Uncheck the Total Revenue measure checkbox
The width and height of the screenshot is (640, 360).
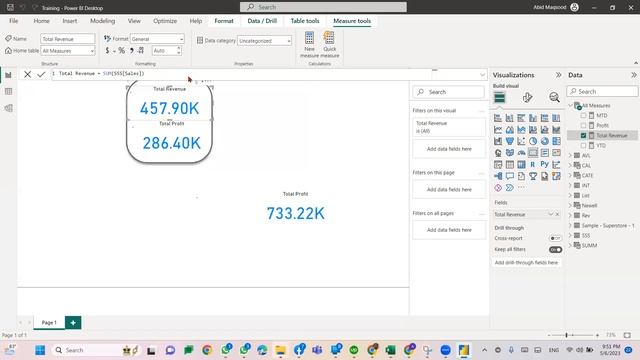(583, 135)
